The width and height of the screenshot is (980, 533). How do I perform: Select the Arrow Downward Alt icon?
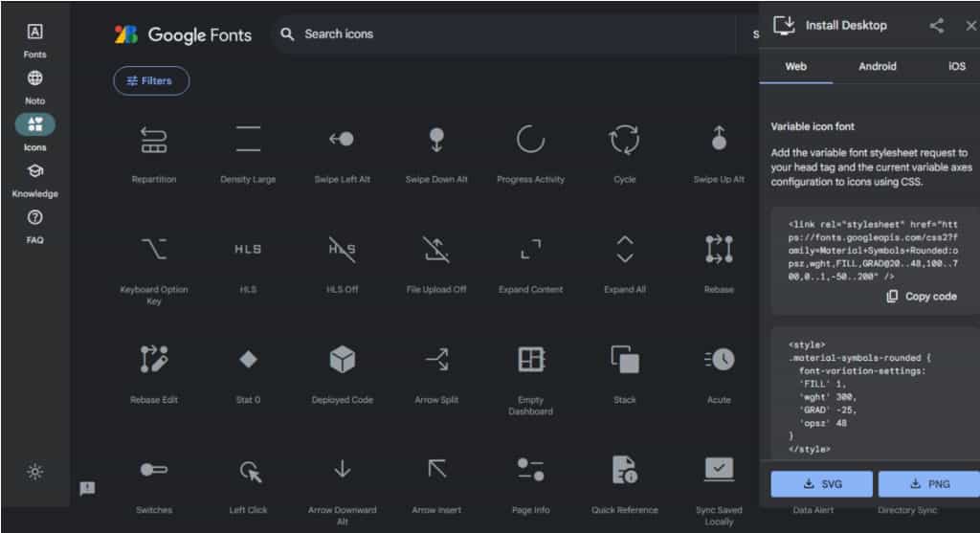(342, 469)
